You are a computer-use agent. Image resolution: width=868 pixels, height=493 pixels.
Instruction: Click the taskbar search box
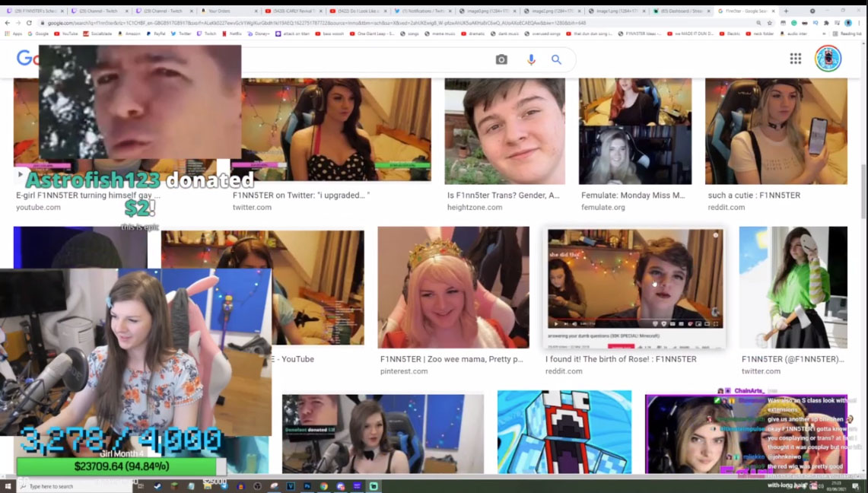[x=75, y=486]
